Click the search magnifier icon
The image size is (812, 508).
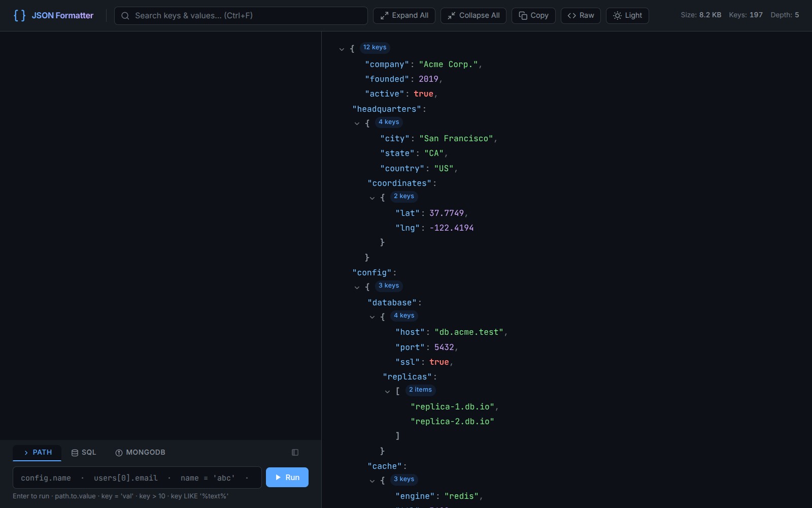(125, 16)
